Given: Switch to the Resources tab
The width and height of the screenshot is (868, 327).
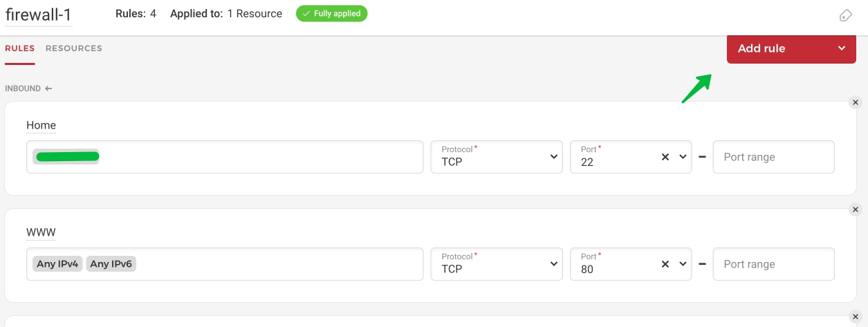Looking at the screenshot, I should click(x=74, y=48).
